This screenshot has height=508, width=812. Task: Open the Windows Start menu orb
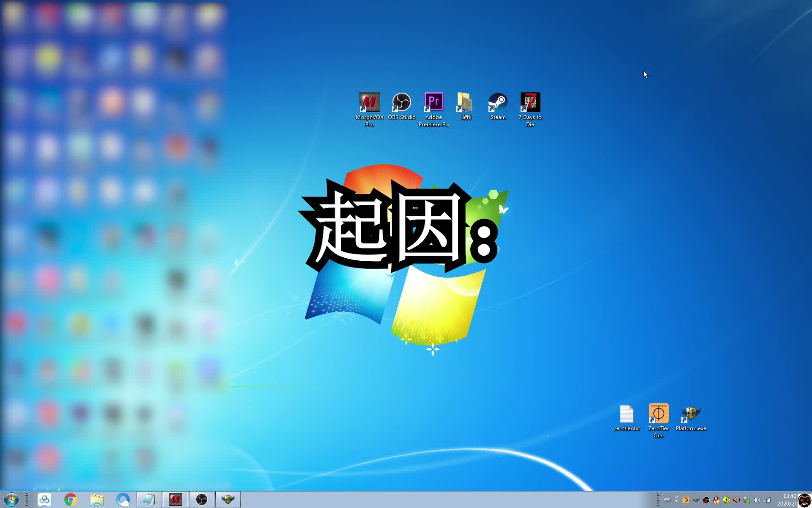pos(11,500)
